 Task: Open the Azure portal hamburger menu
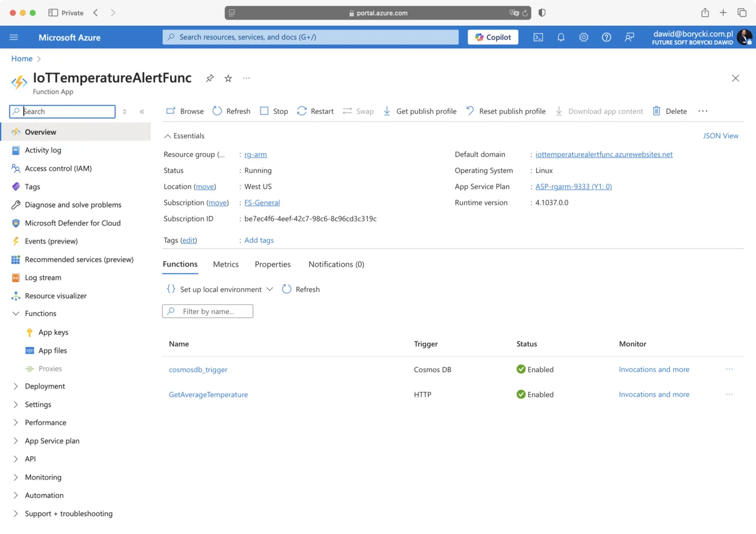tap(14, 37)
